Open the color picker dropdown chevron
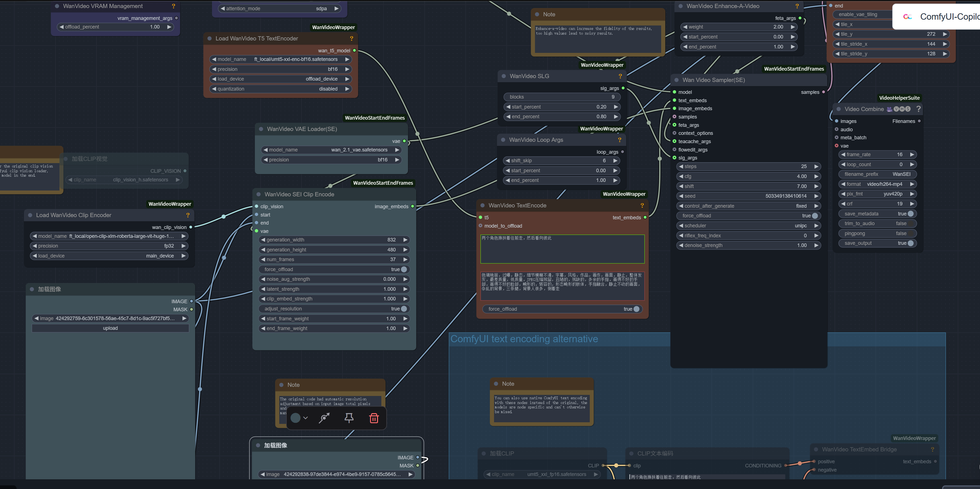Viewport: 980px width, 489px height. 306,418
